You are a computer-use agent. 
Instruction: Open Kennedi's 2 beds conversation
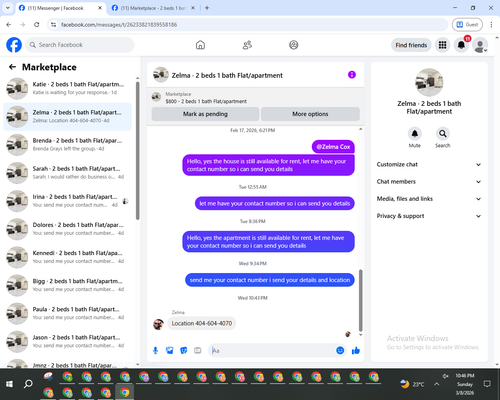click(67, 257)
